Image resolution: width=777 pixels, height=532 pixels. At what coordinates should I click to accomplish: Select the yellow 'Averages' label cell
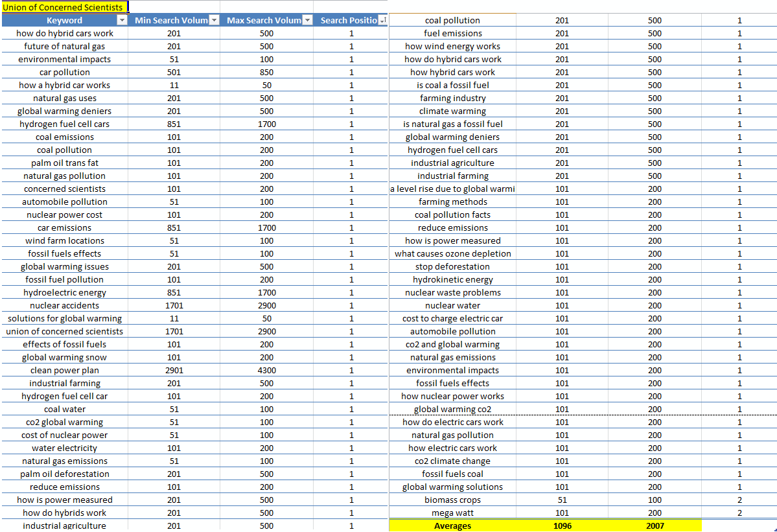click(x=452, y=526)
